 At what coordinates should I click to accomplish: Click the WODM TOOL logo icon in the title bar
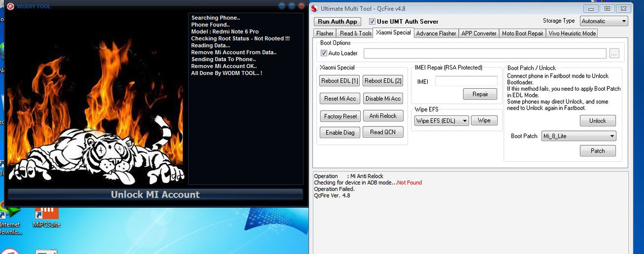(10, 7)
